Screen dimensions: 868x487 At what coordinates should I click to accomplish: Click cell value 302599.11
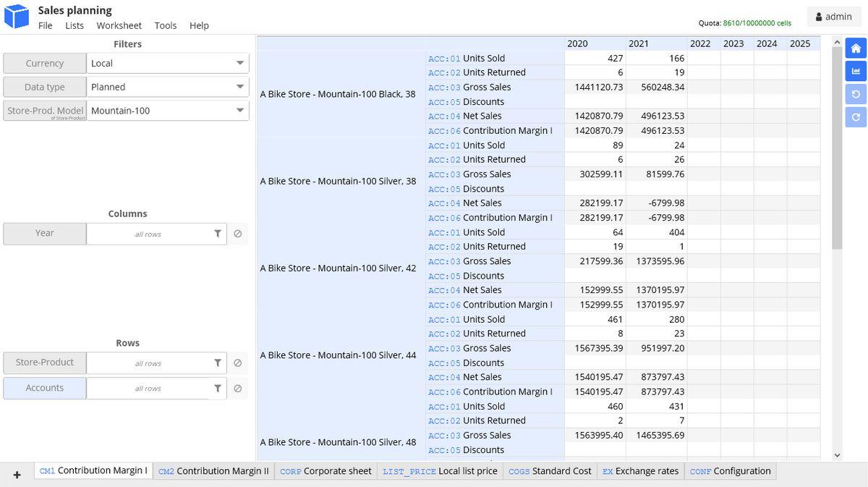595,174
